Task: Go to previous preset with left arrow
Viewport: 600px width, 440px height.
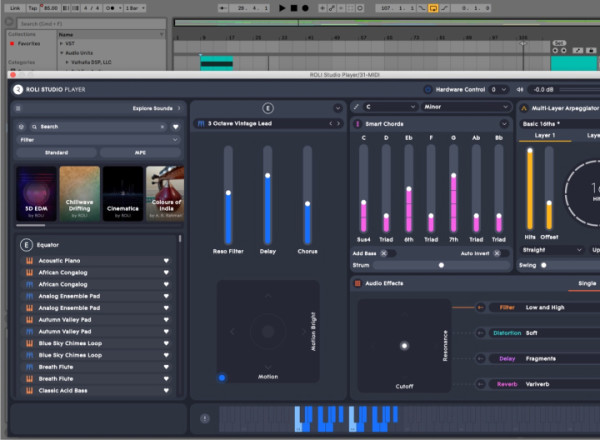Action: pyautogui.click(x=331, y=124)
